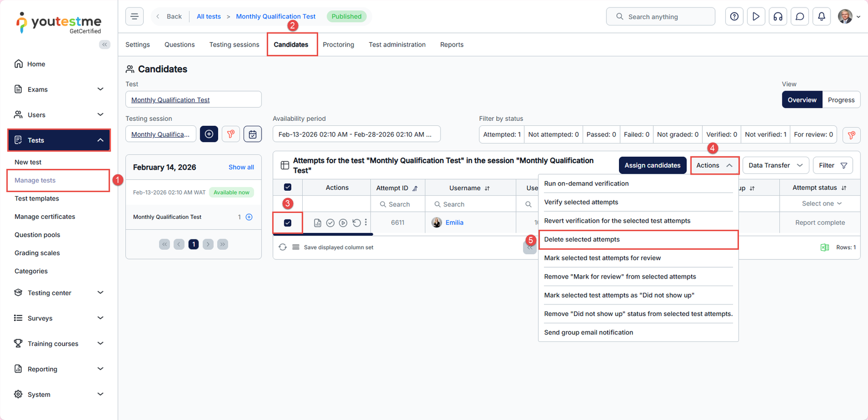Click the Excel export icon near Rows
Viewport: 868px width, 420px height.
pyautogui.click(x=825, y=247)
